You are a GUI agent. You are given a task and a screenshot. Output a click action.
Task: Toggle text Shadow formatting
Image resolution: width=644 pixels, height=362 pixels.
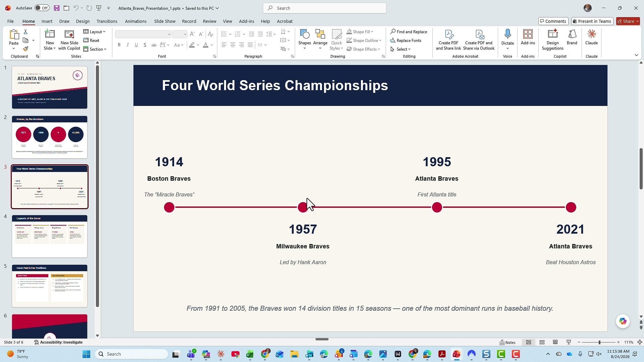point(145,45)
